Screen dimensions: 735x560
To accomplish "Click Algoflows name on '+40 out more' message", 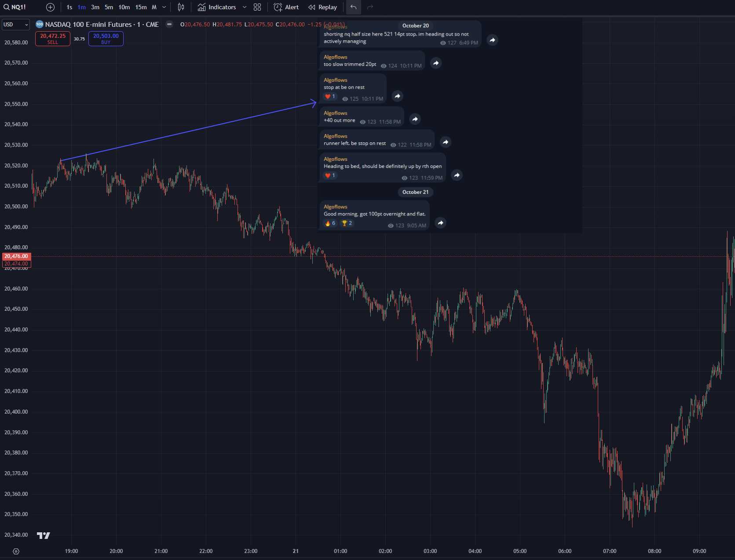I will 335,113.
